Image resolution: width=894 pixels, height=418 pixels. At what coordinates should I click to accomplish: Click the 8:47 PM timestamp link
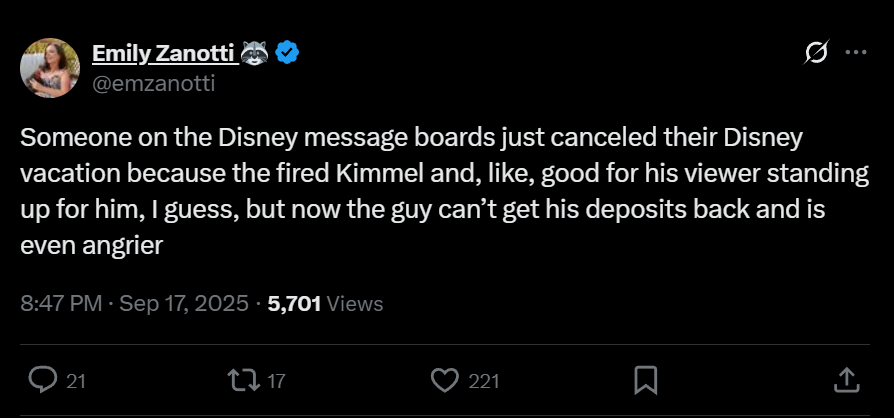pos(62,303)
